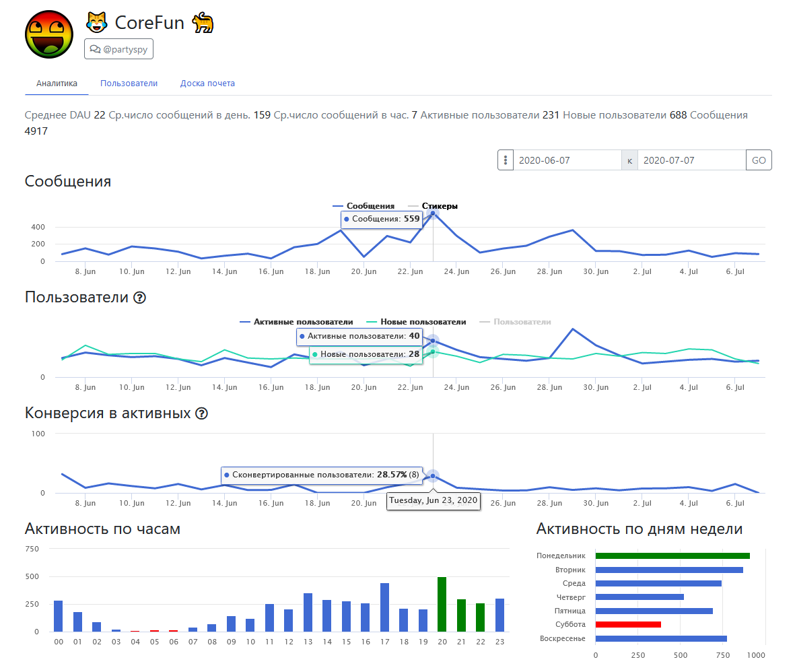Click the green bar for hour 20
The image size is (795, 672).
(x=442, y=604)
